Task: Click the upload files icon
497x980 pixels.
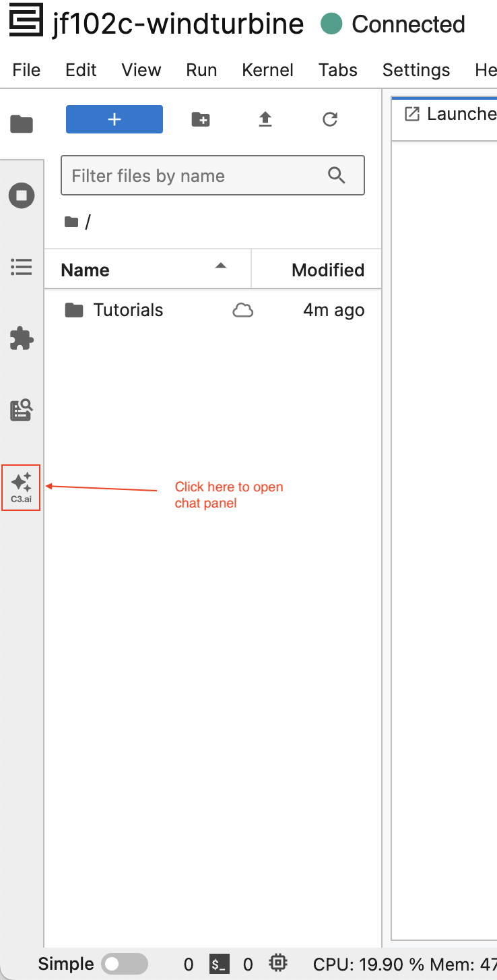Action: click(265, 119)
